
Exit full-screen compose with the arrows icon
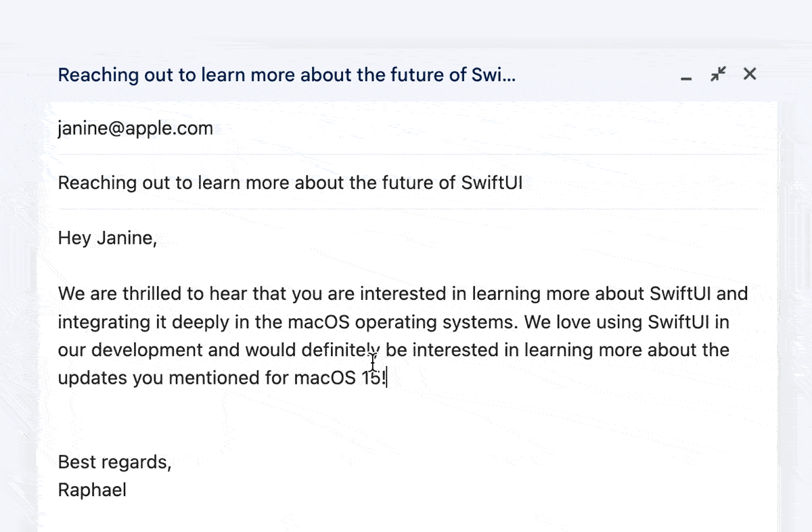[718, 74]
